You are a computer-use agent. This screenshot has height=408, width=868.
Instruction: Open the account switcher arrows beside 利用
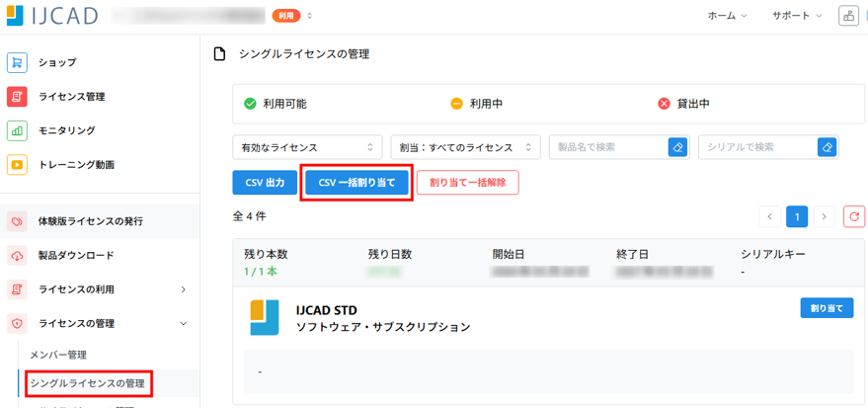[309, 16]
